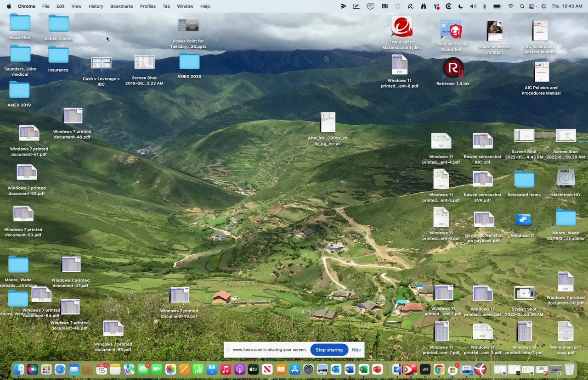Show the date and time panel
Image resolution: width=588 pixels, height=380 pixels.
(566, 6)
